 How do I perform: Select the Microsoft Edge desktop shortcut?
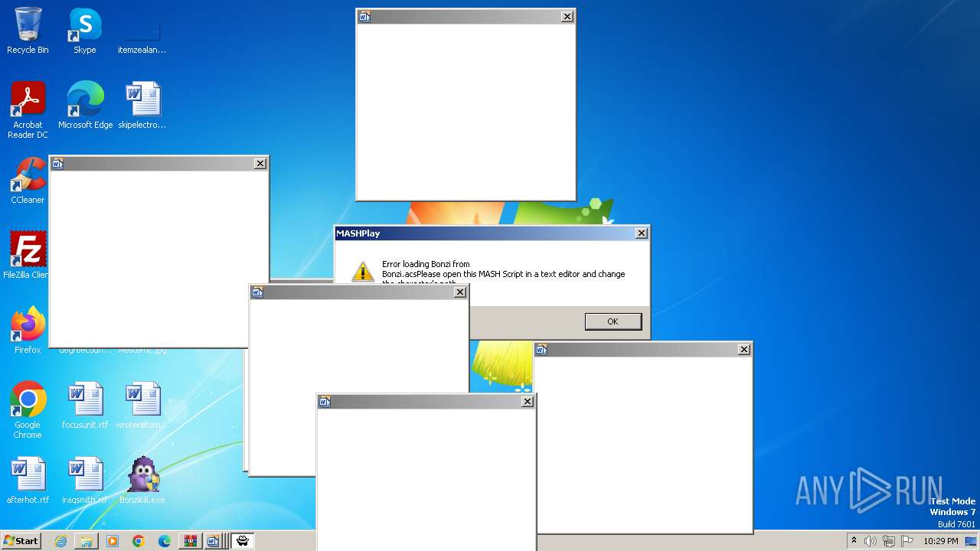pos(85,106)
